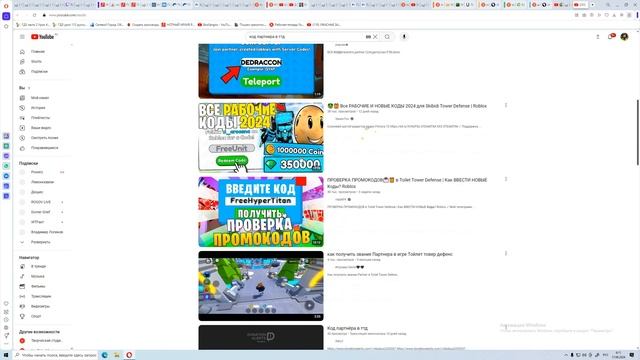Open Opera sidebar settings gear

[x=6, y=328]
